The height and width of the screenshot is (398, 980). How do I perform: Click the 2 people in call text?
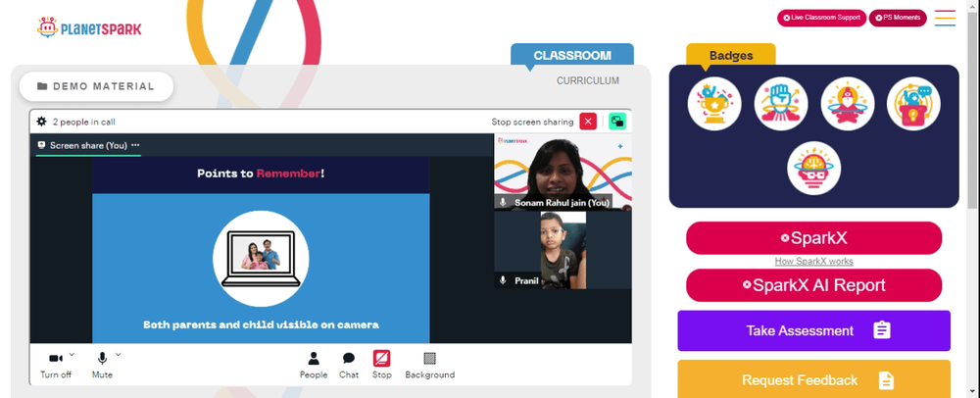tap(83, 122)
